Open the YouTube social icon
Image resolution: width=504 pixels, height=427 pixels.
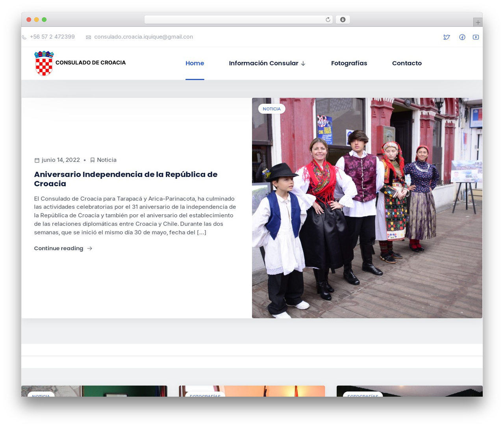coord(476,37)
